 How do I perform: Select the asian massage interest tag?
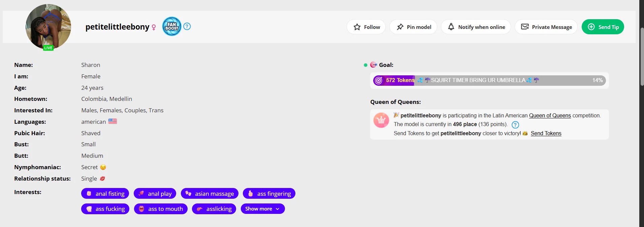[x=210, y=193]
